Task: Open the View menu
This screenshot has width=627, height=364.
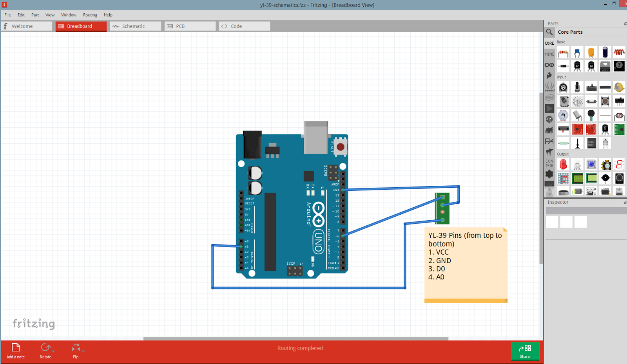Action: pyautogui.click(x=50, y=15)
